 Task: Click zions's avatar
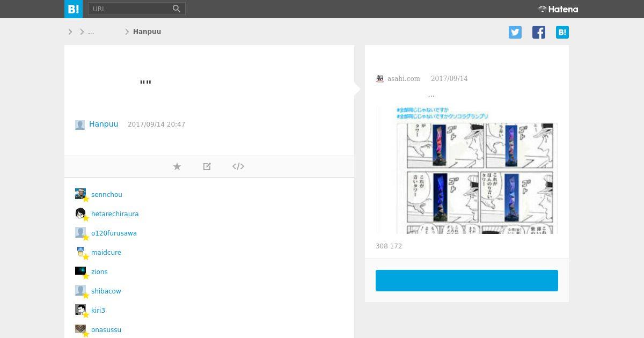(80, 271)
